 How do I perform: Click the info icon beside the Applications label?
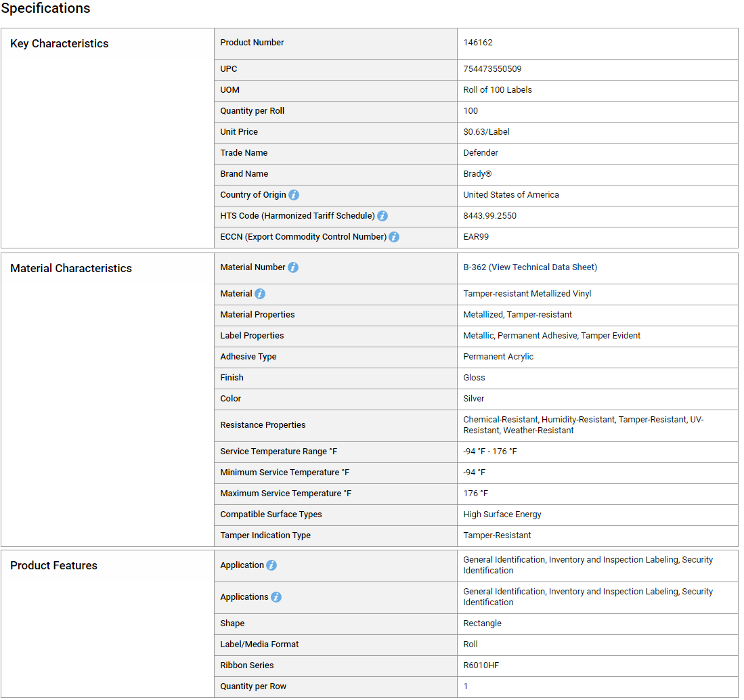276,597
